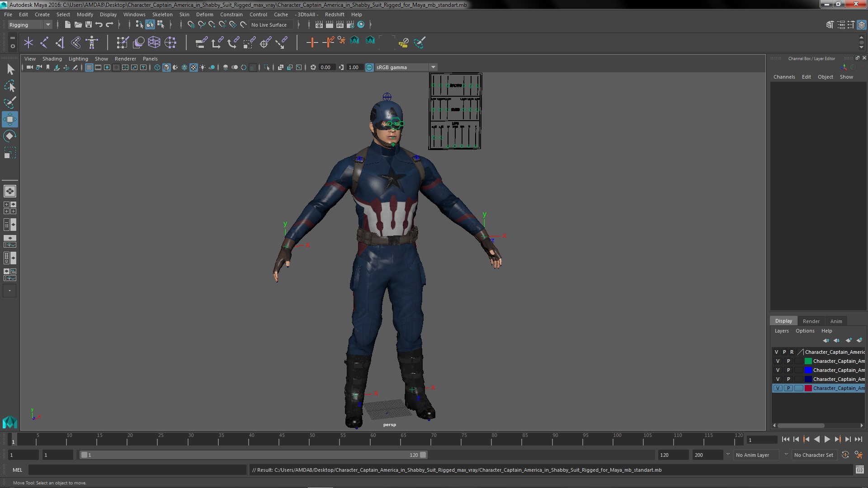Click the Paint tool icon

pyautogui.click(x=9, y=102)
